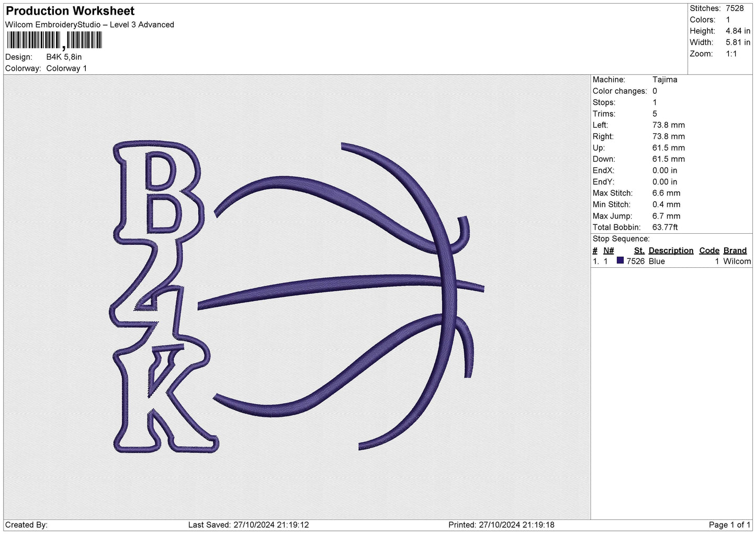Click the Height value '4.84 in'
Image resolution: width=756 pixels, height=534 pixels.
click(738, 31)
